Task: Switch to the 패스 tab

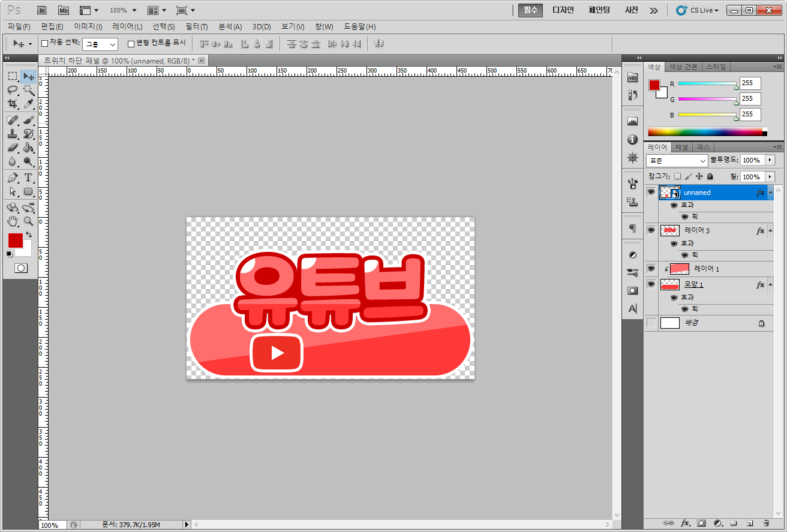Action: click(x=703, y=148)
